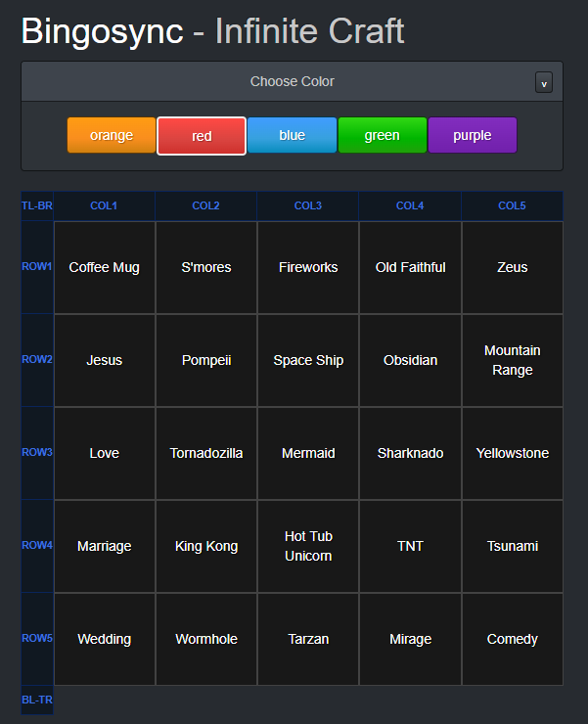The width and height of the screenshot is (588, 724).
Task: Click the BL-TR diagonal header
Action: [x=37, y=700]
